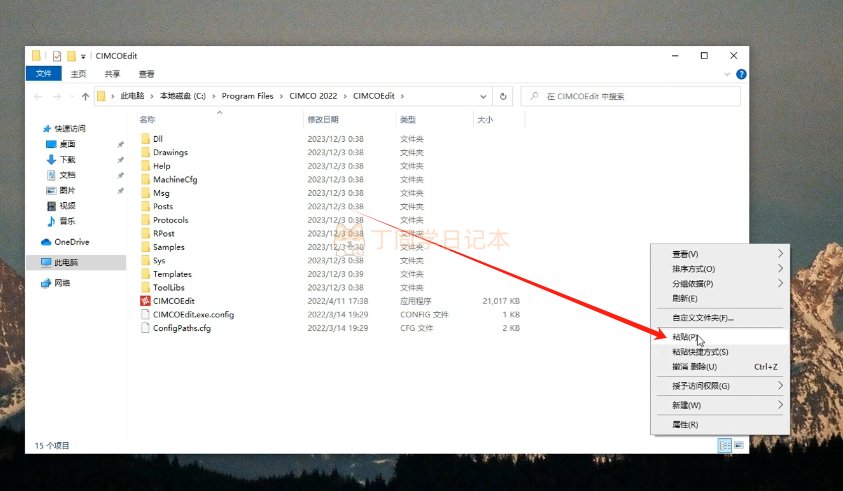Screen dimensions: 843x491
Task: Switch to large icons view in status bar
Action: pos(739,445)
